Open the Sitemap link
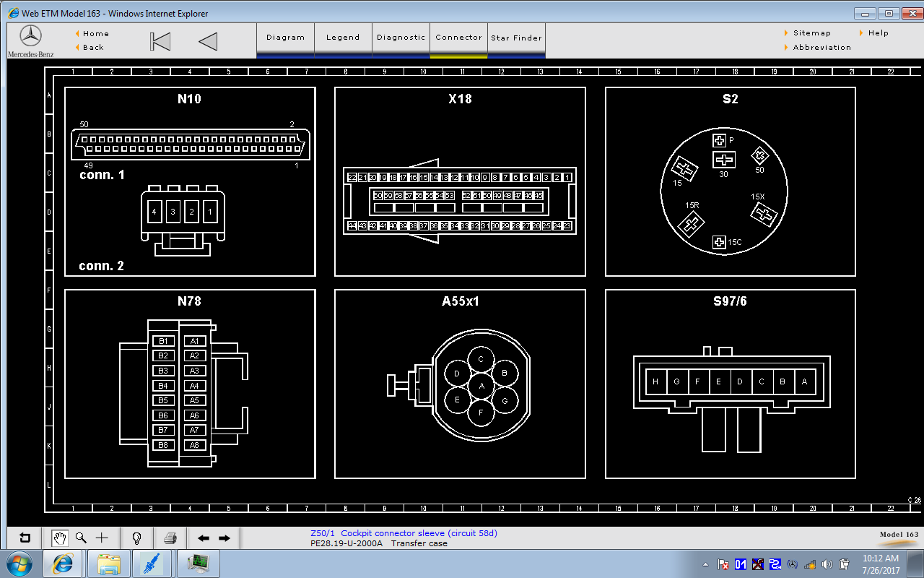Screen dimensions: 924x578 pos(811,33)
